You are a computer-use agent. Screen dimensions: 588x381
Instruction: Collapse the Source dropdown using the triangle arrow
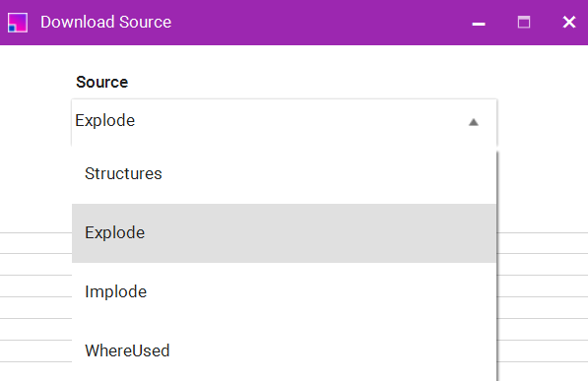(x=473, y=122)
